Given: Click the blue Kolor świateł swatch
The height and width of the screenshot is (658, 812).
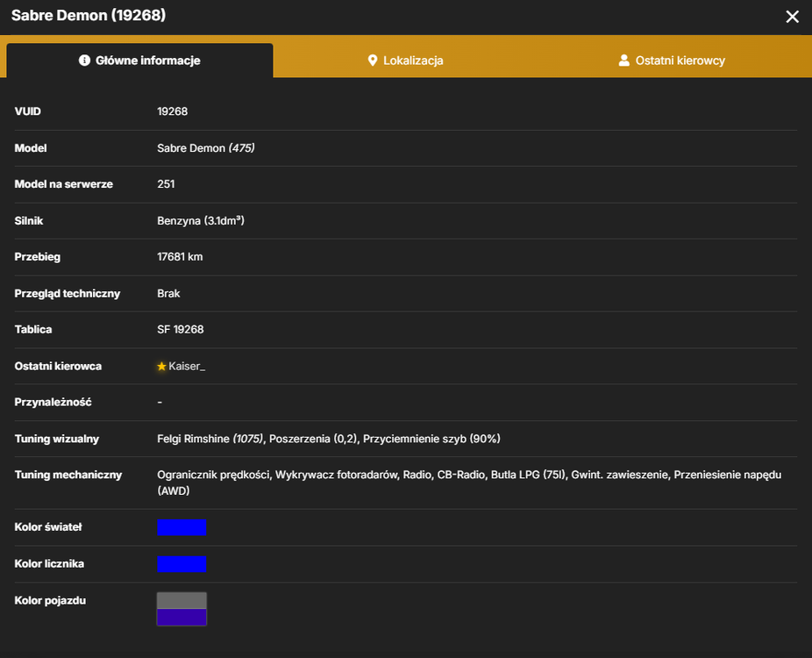Looking at the screenshot, I should click(x=182, y=527).
